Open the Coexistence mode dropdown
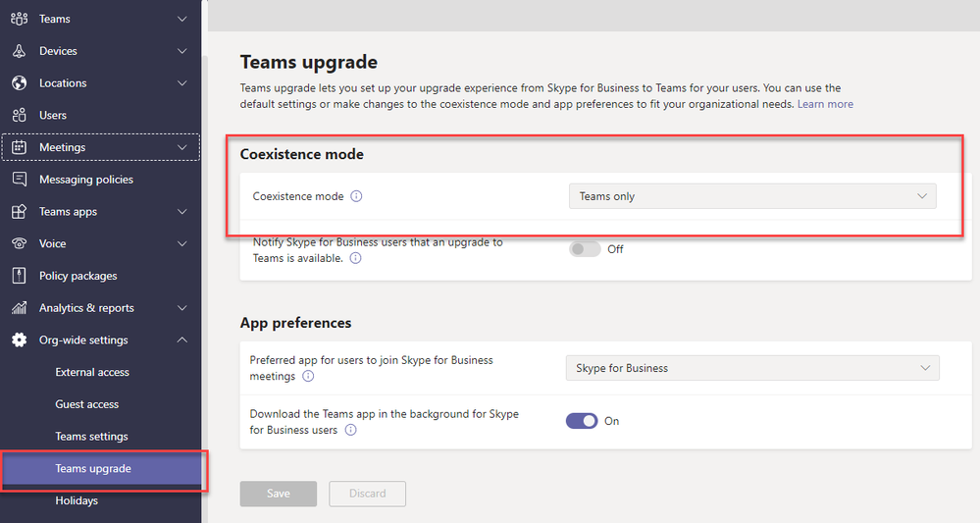This screenshot has width=980, height=523. coord(752,196)
